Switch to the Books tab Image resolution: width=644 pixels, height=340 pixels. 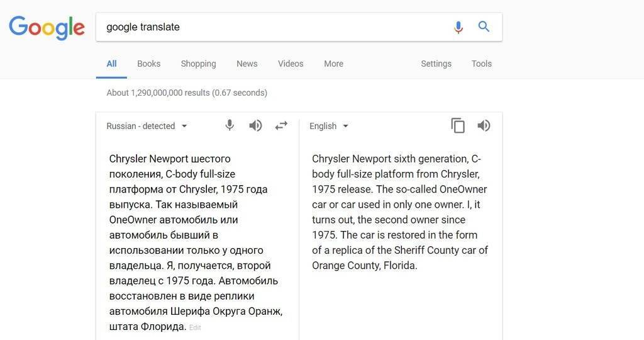[148, 64]
